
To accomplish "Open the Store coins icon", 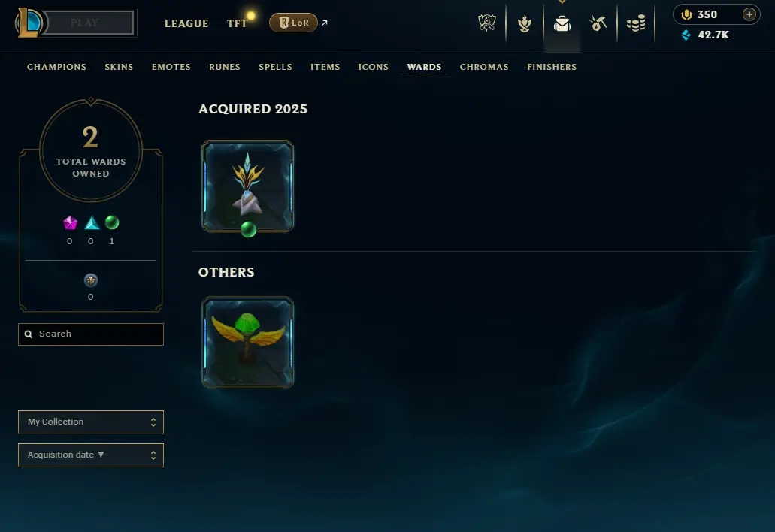I will tap(636, 23).
